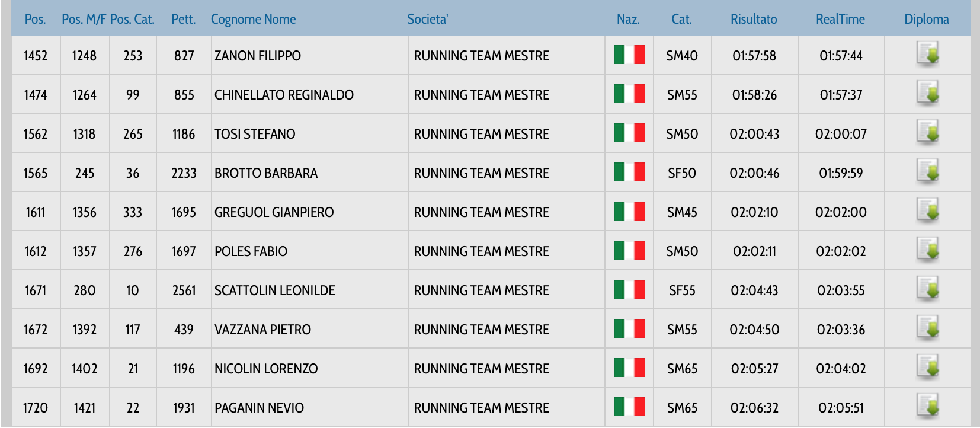Sort by the Societa' column header
The width and height of the screenshot is (980, 428).
pos(427,19)
